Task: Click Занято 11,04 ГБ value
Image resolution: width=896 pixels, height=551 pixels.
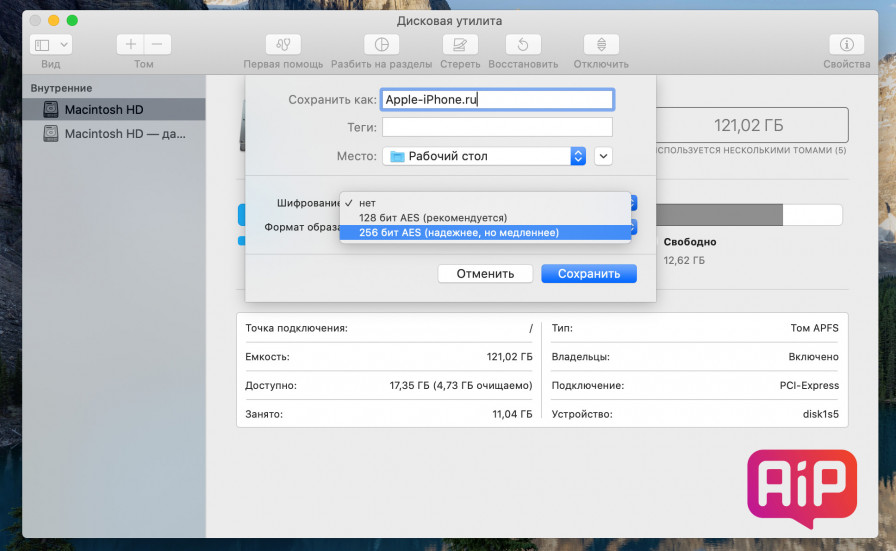Action: pos(512,414)
